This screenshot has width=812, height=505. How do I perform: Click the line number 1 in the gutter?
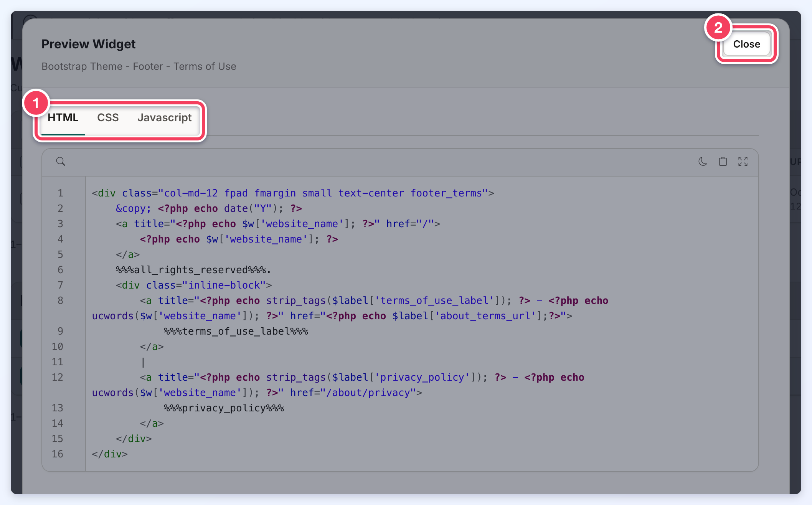coord(60,193)
